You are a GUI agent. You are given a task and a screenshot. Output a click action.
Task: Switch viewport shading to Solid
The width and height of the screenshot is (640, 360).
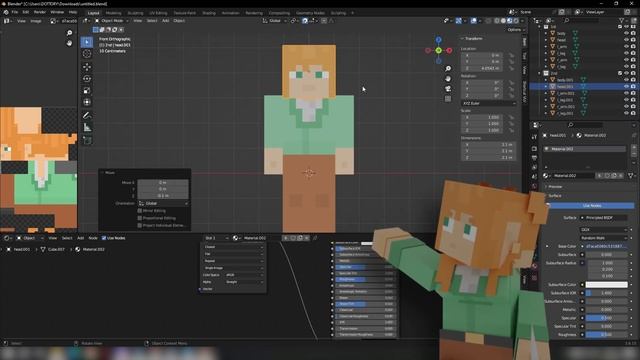[503, 21]
